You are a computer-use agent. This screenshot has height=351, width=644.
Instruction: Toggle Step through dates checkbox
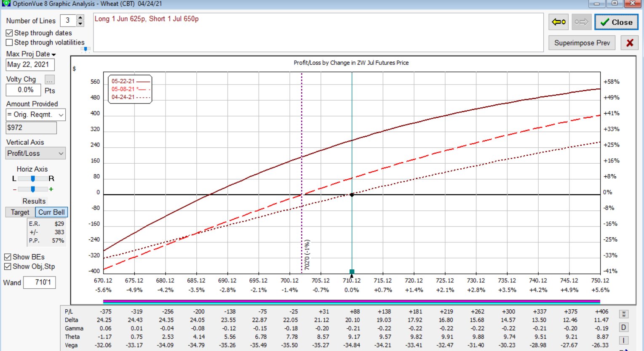tap(9, 33)
